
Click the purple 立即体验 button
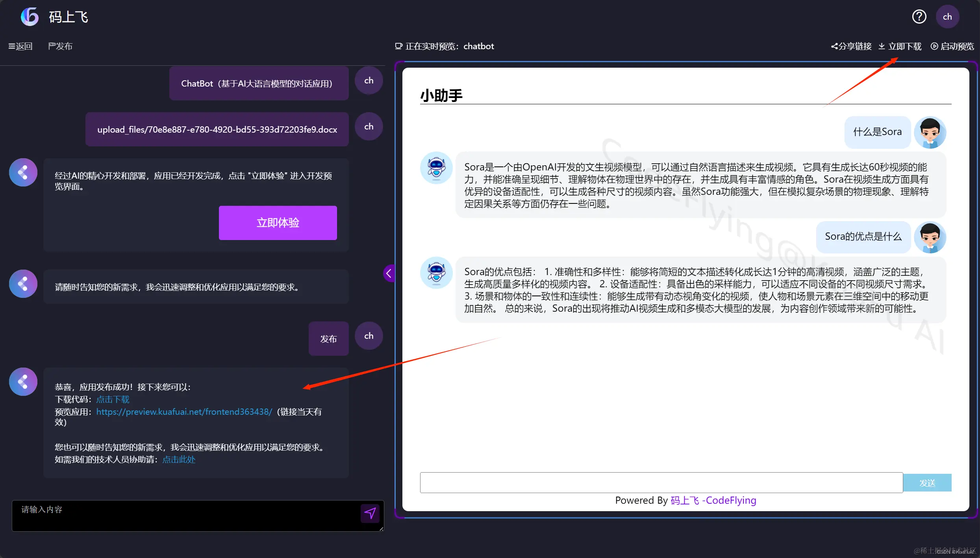coord(278,223)
